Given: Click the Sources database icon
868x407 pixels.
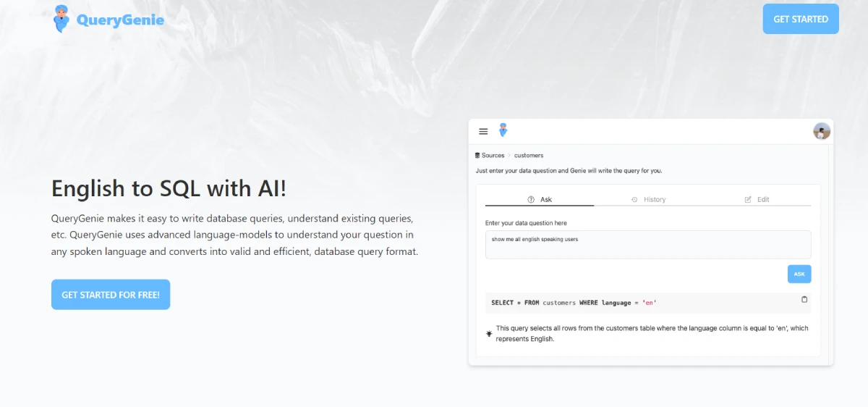Looking at the screenshot, I should tap(477, 155).
